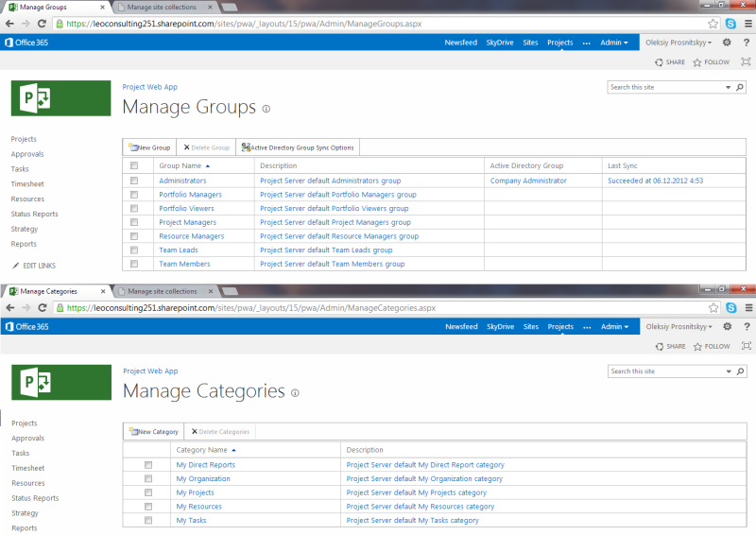Toggle select-all checkbox in Group Name header
This screenshot has height=535, width=756.
134,165
